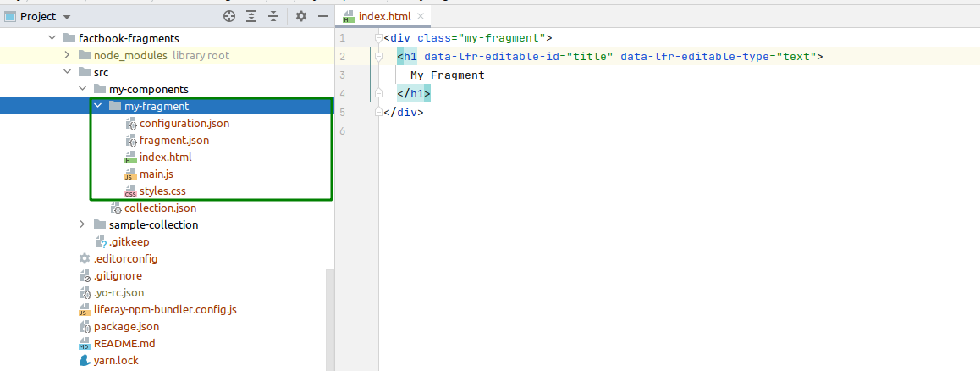Click the HTML file icon beside index.html in tree
Viewport: 980px width, 371px height.
[x=130, y=157]
